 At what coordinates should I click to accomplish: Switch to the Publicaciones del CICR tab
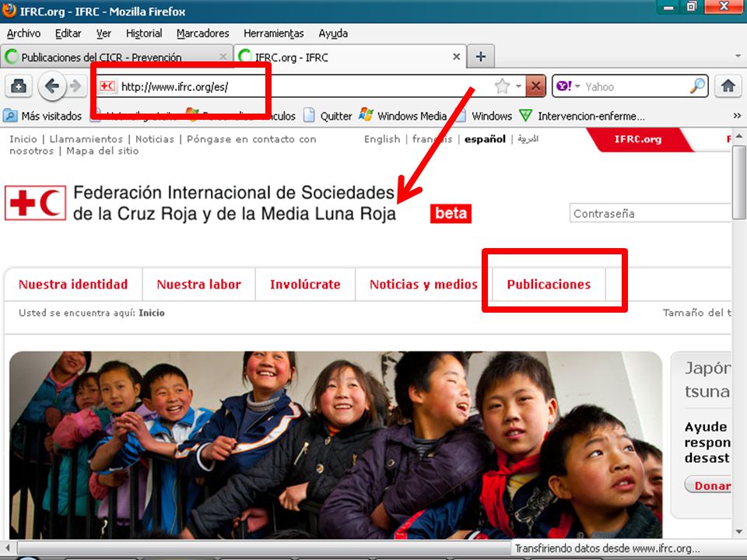click(x=116, y=57)
